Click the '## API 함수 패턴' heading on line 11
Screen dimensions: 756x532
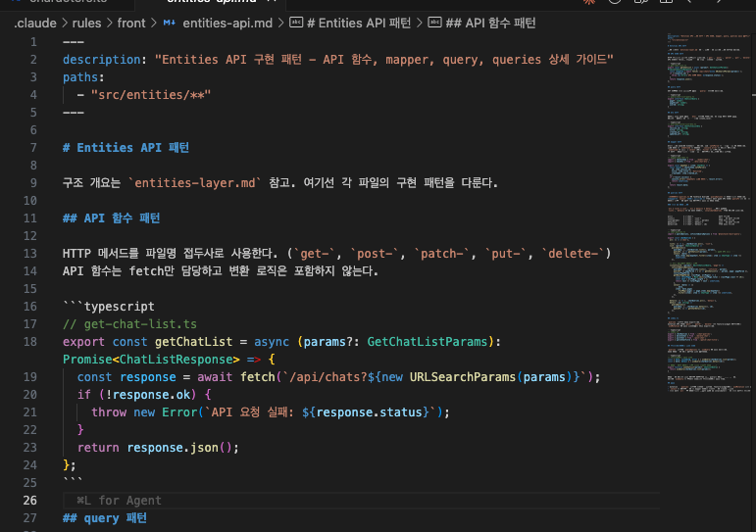[112, 218]
